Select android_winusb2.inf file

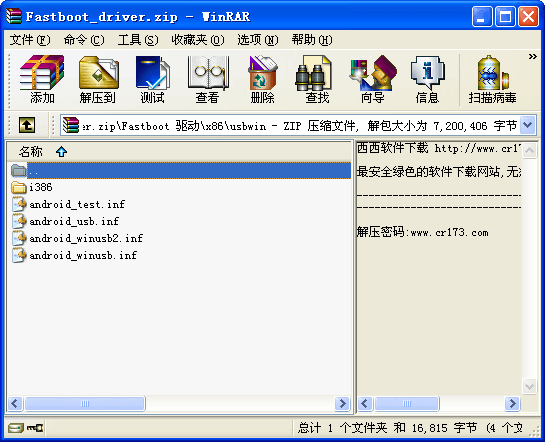[86, 238]
